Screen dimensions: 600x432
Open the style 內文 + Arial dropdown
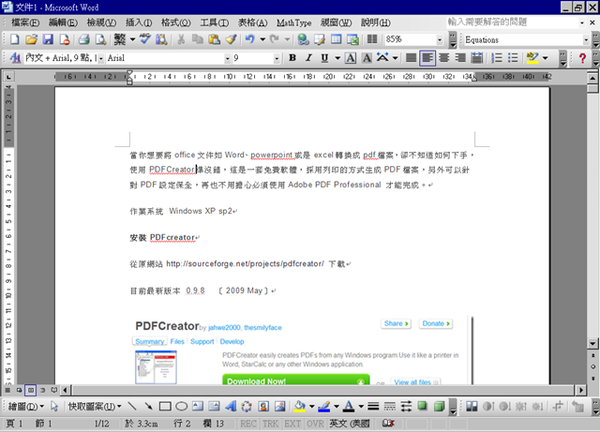[x=101, y=58]
